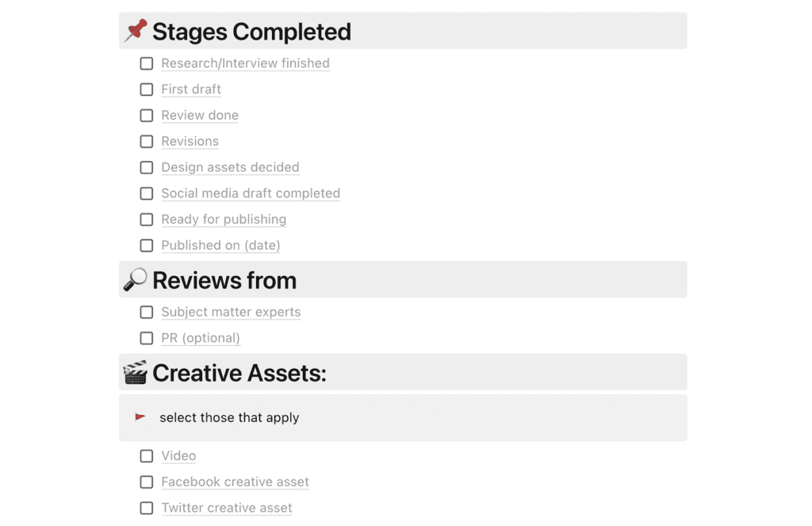Check the Twitter creative asset checkbox
The image size is (812, 526).
146,507
